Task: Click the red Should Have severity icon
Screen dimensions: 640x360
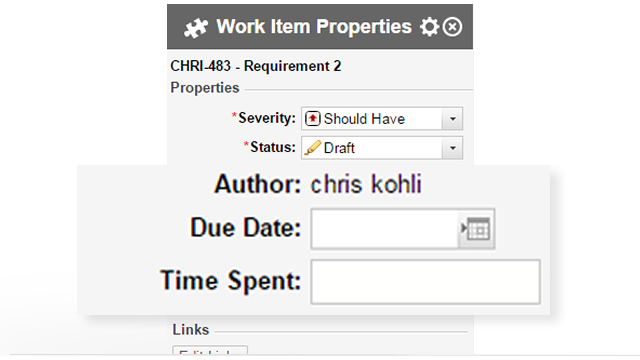Action: click(313, 119)
